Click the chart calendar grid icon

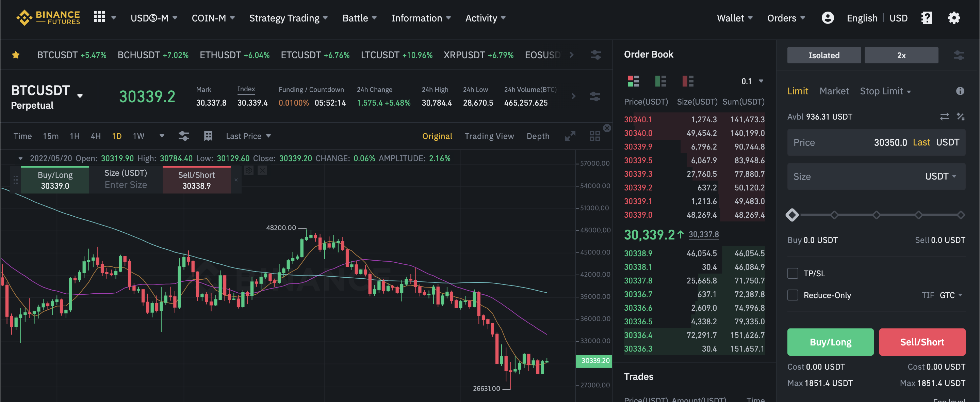[208, 136]
